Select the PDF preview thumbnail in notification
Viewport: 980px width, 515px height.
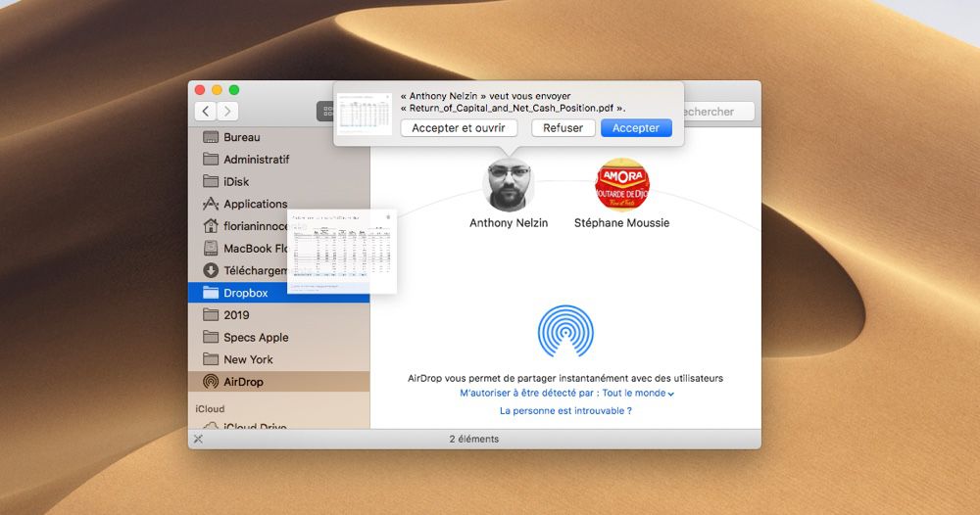click(365, 114)
